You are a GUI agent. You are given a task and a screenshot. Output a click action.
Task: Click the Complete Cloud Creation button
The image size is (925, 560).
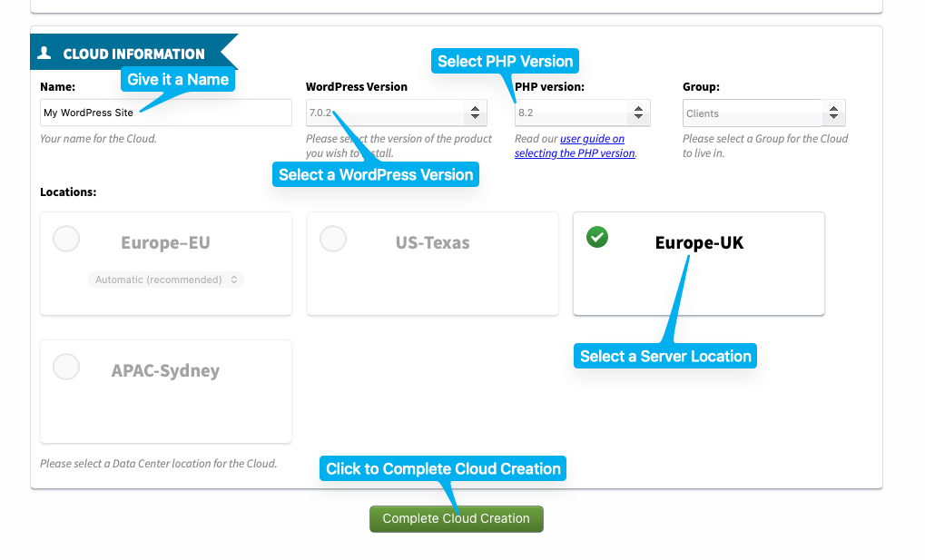point(456,518)
